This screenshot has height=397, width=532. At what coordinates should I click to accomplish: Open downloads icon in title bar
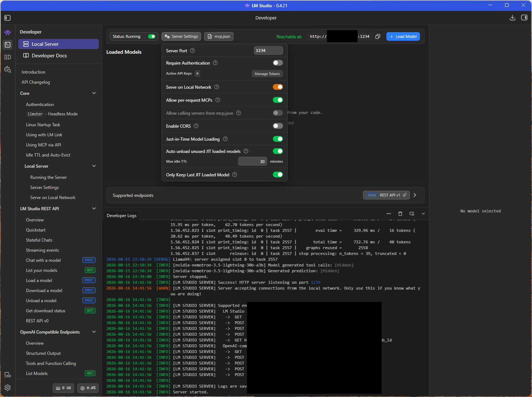(513, 18)
